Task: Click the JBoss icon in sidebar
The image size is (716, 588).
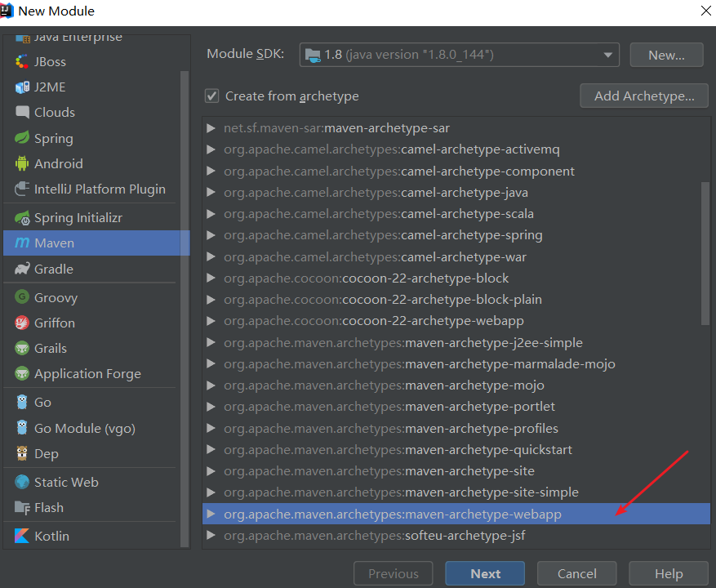Action: click(x=22, y=62)
